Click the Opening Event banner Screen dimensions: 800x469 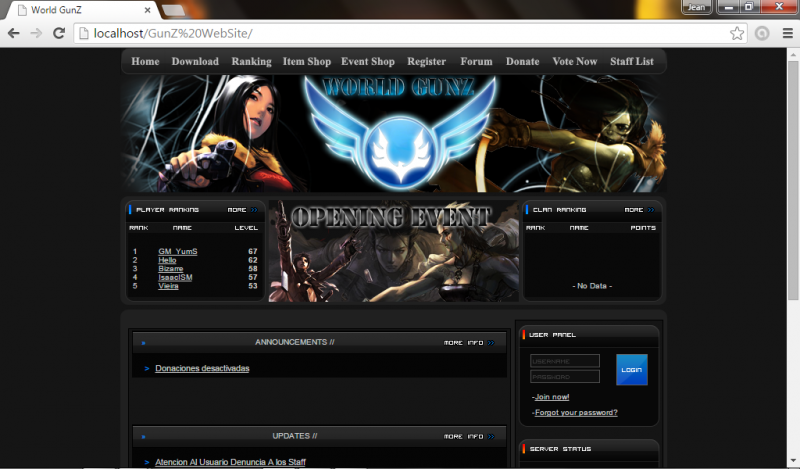[x=394, y=251]
